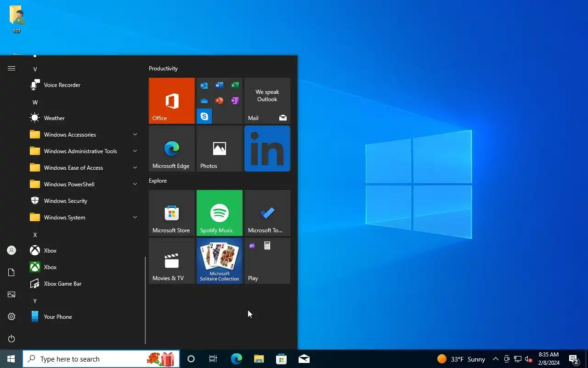Open PowerPoint in the Office apps tile
Screen dimensions: 588x368
pyautogui.click(x=220, y=101)
